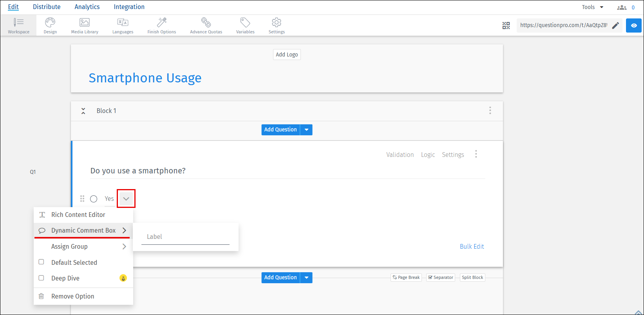
Task: Click the top Add Question button
Action: [x=280, y=130]
